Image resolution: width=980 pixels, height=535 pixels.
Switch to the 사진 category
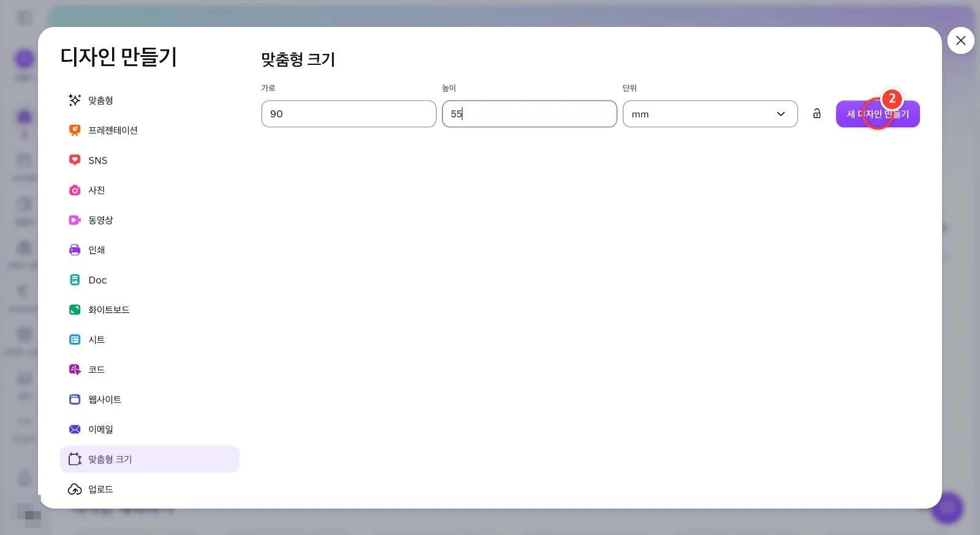pos(97,190)
